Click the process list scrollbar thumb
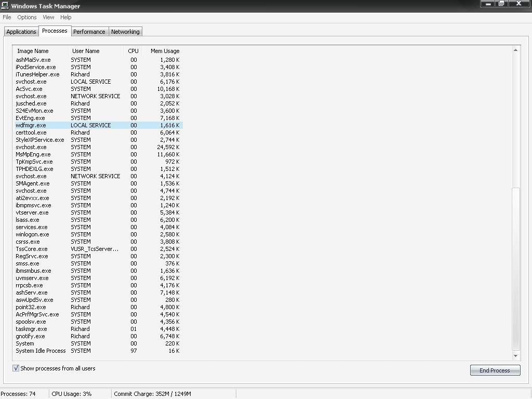The width and height of the screenshot is (532, 399). pos(516,268)
